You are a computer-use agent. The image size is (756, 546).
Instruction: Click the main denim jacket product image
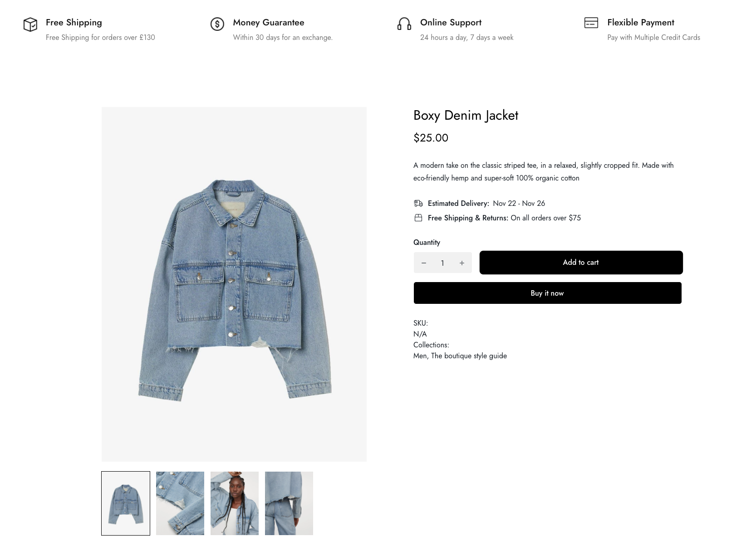234,284
